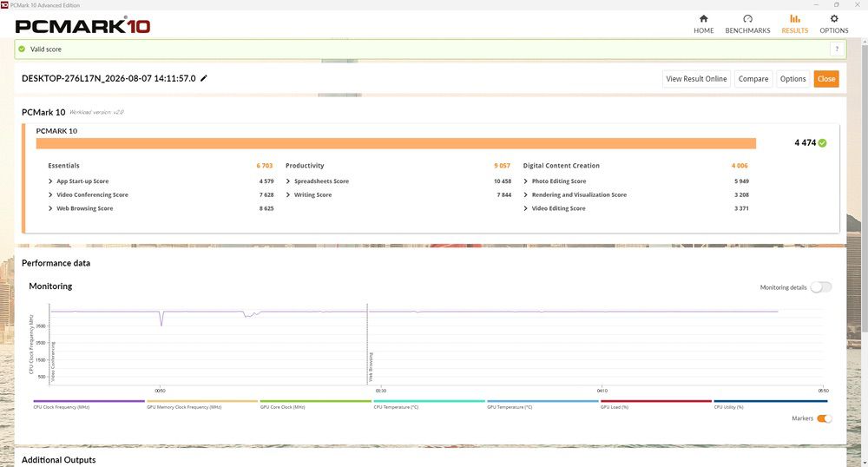Open the HOME menu label

point(704,31)
